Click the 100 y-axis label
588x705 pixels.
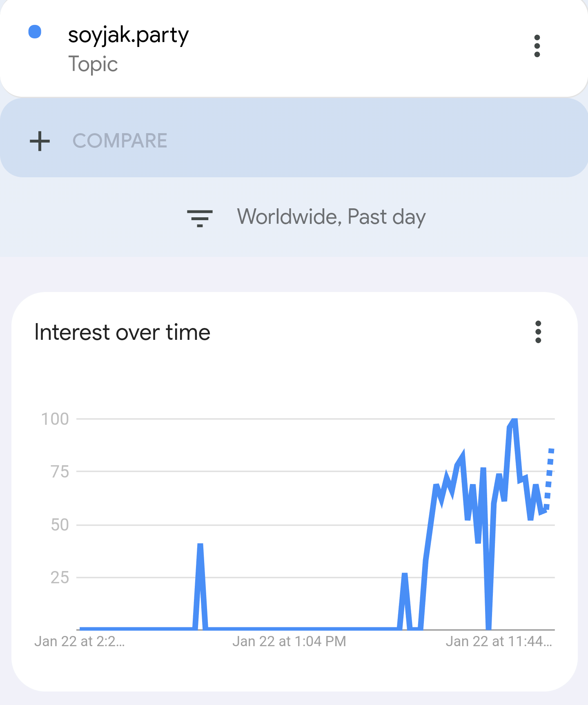point(55,419)
